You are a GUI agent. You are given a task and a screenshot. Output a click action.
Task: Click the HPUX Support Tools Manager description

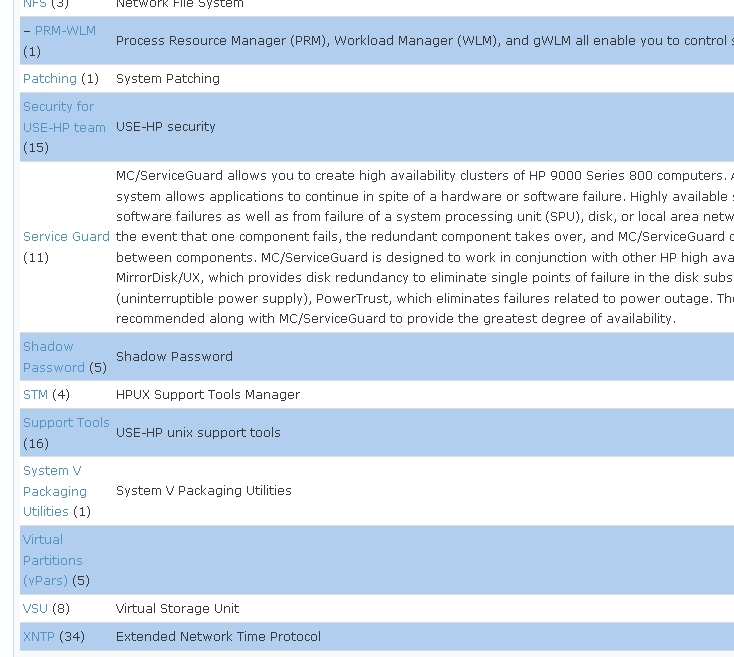point(208,395)
